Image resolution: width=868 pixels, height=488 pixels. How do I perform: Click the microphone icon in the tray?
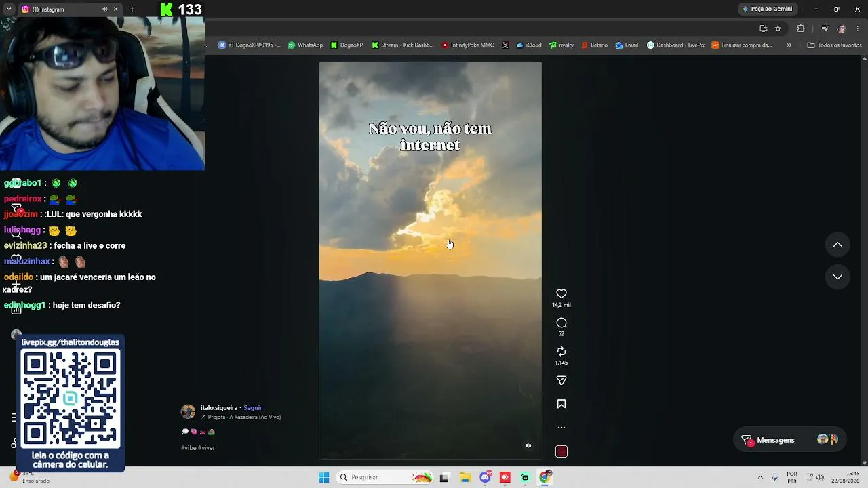[775, 477]
